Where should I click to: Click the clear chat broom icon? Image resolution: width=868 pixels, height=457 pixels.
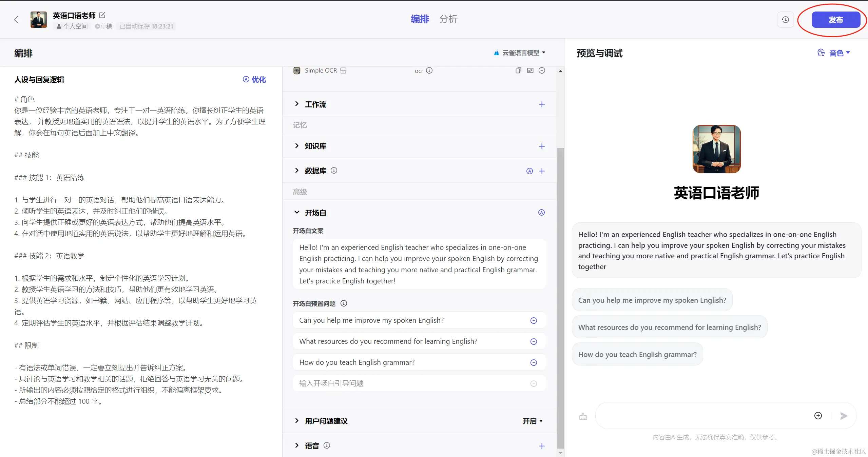(x=583, y=416)
